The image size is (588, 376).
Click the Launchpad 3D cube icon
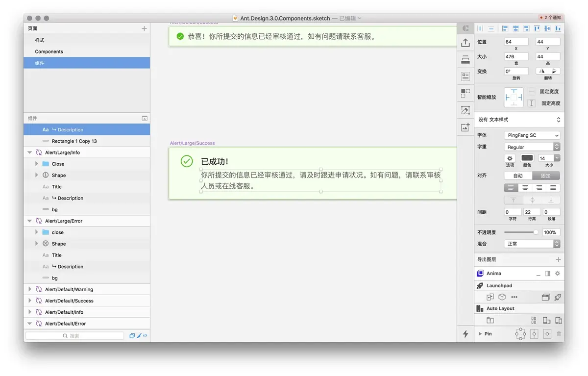coord(502,297)
